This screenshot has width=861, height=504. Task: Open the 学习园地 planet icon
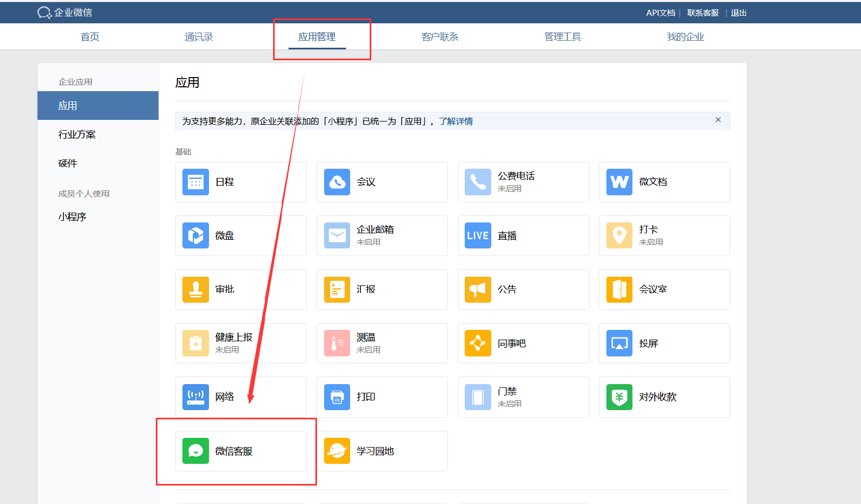[337, 451]
